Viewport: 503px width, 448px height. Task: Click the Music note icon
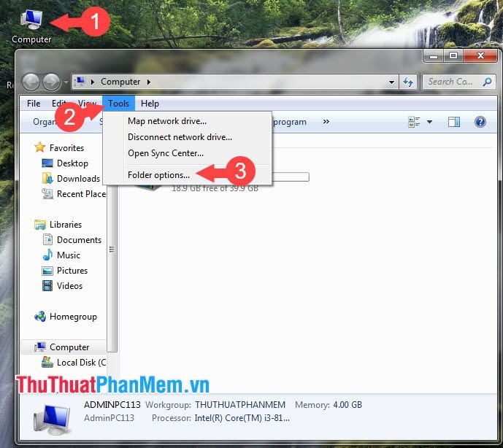tap(47, 255)
